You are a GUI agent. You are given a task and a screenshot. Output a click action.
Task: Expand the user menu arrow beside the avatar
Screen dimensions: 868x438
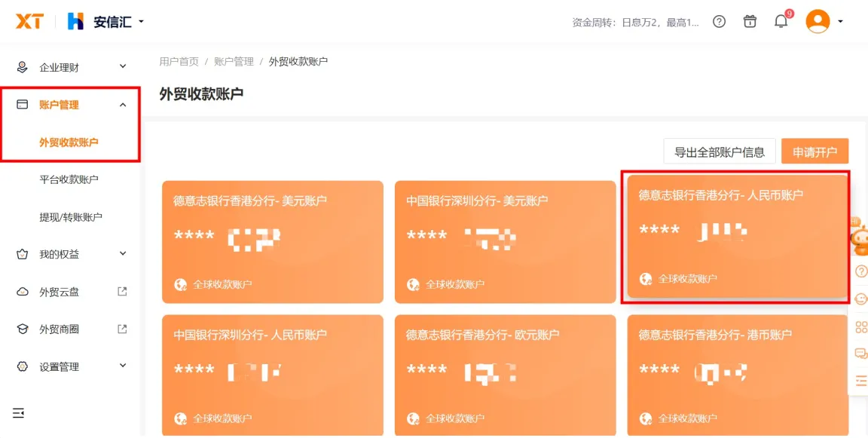click(x=840, y=22)
